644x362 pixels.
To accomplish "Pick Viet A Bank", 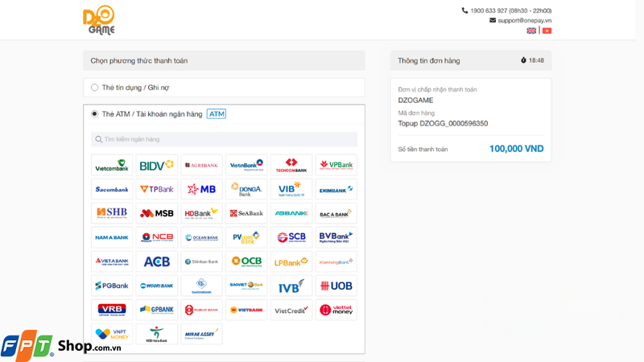I will click(x=112, y=261).
